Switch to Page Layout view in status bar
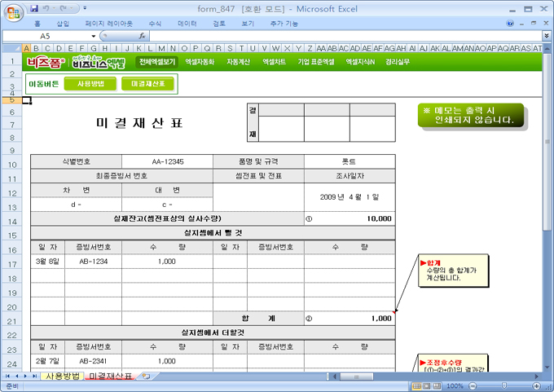The image size is (554, 392). (x=424, y=385)
